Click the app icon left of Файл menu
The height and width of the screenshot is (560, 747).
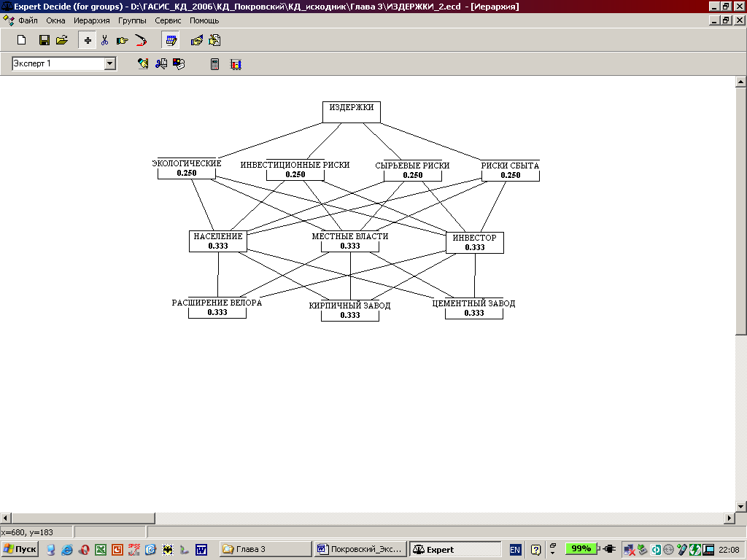pos(8,20)
